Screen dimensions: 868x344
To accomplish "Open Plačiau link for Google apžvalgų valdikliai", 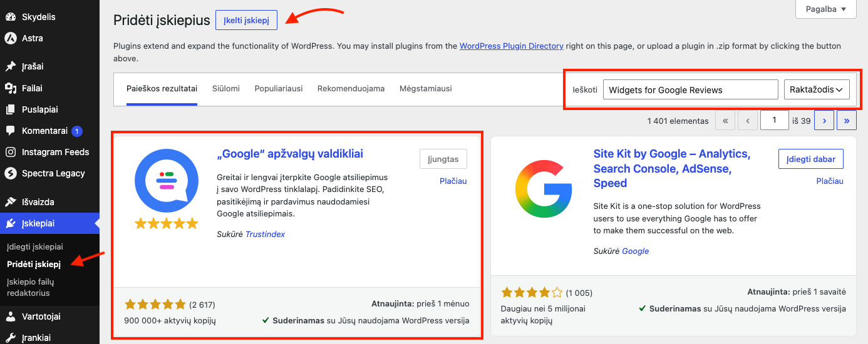I will coord(453,181).
